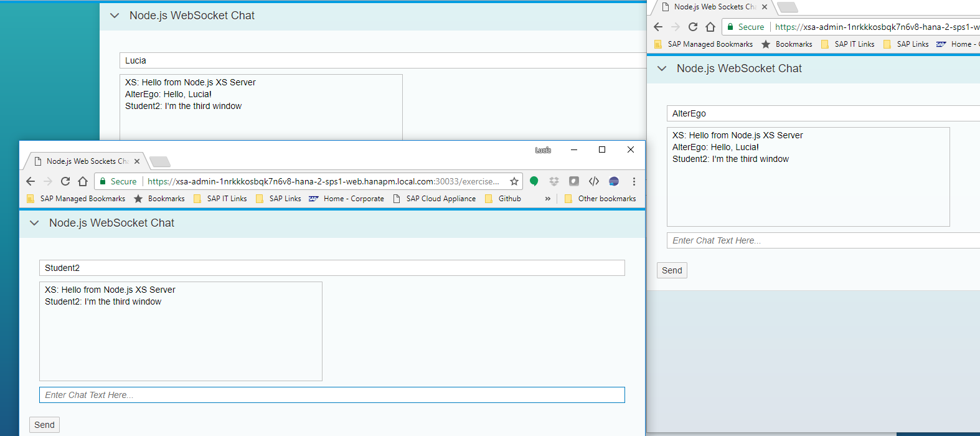
Task: Open Home page in the Student2 browser window
Action: tap(83, 181)
